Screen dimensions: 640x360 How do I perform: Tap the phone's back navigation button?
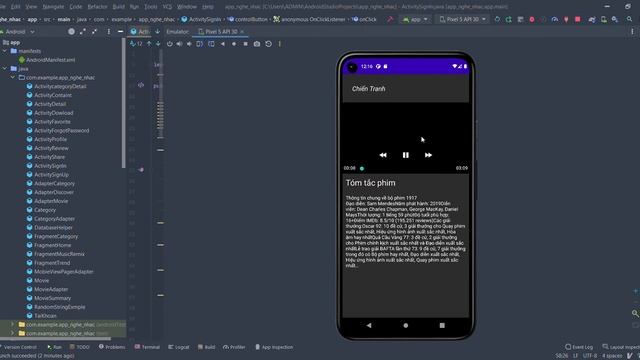369,325
